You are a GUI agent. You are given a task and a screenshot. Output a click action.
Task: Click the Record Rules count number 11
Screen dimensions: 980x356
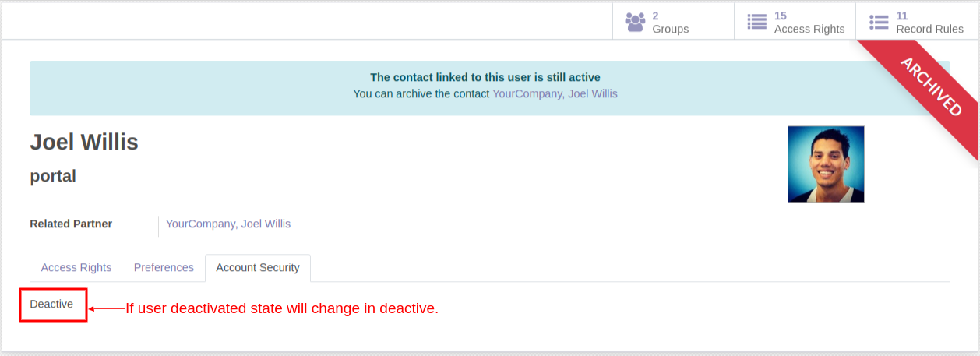pyautogui.click(x=902, y=16)
